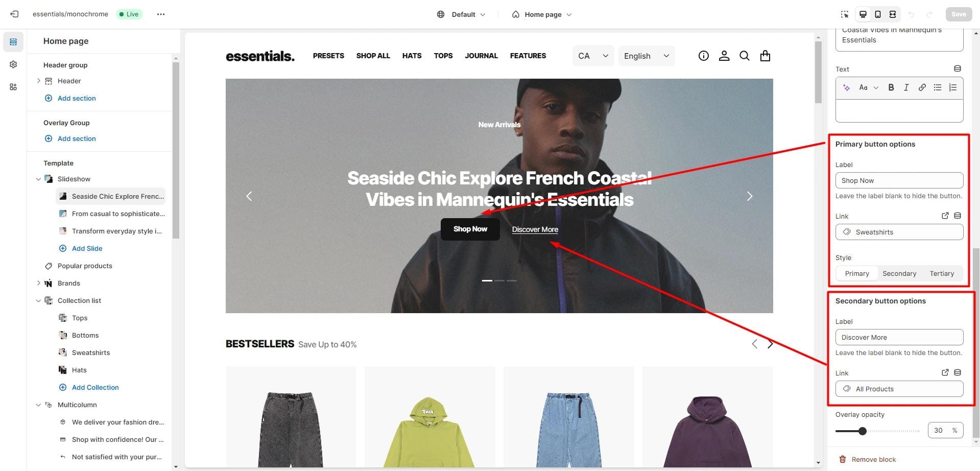Open the App embeds sidebar icon
The height and width of the screenshot is (471, 980).
click(13, 87)
